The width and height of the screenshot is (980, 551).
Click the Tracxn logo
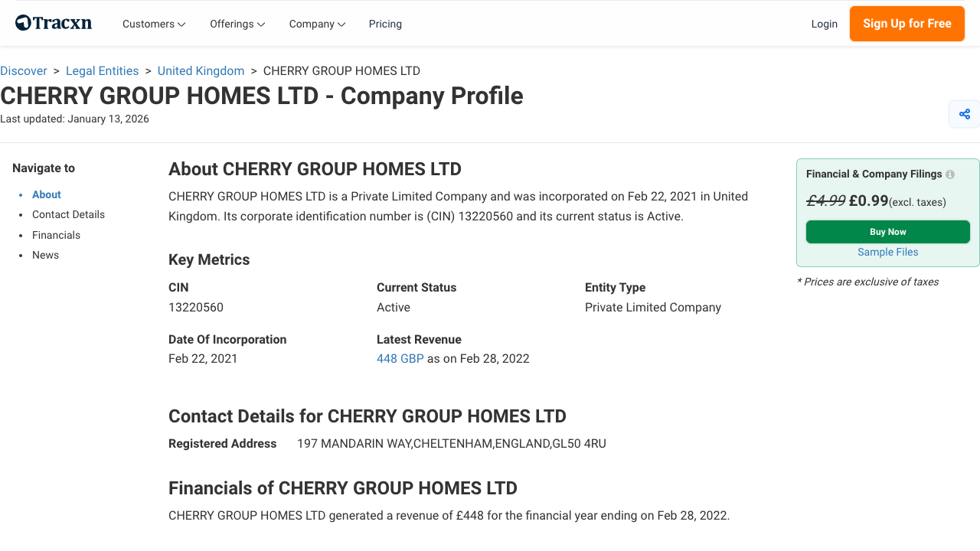(53, 22)
